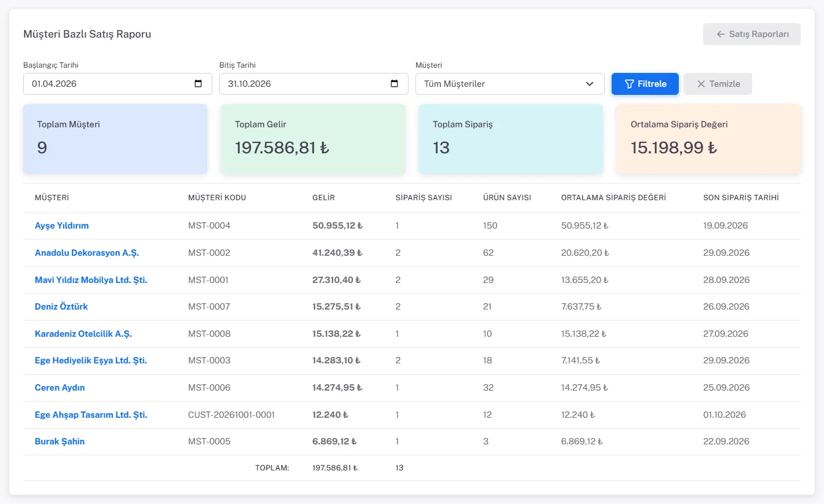Select customer code MST-0004
The image size is (824, 504).
tap(209, 226)
